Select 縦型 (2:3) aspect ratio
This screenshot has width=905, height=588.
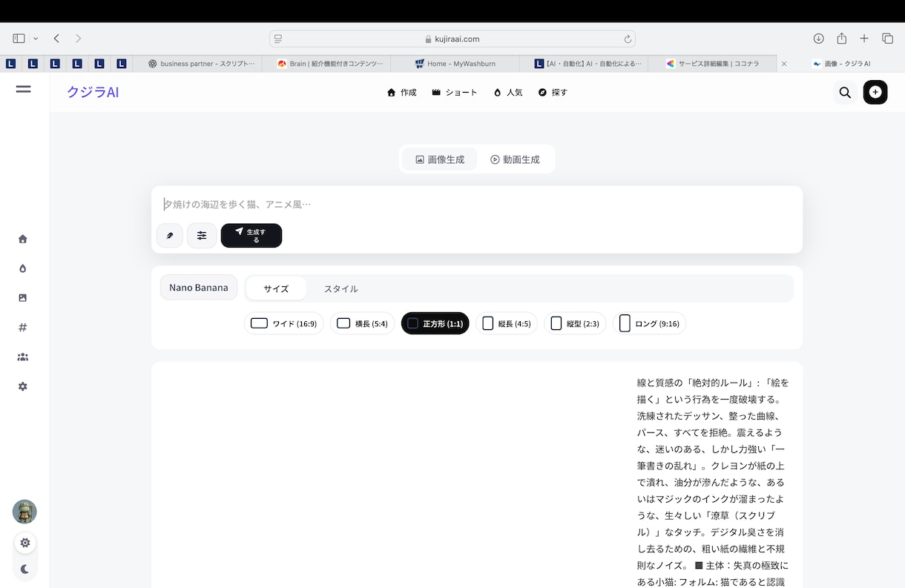tap(575, 323)
